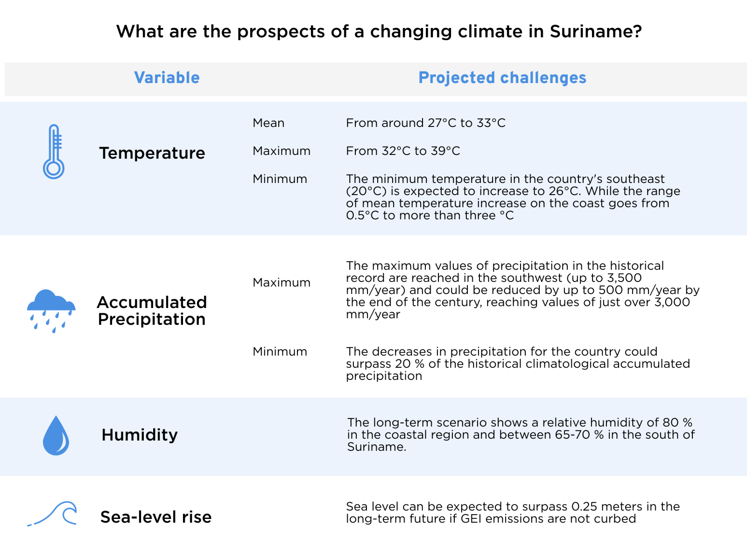Click the Sea-level rise label
747x560 pixels.
pos(156,517)
